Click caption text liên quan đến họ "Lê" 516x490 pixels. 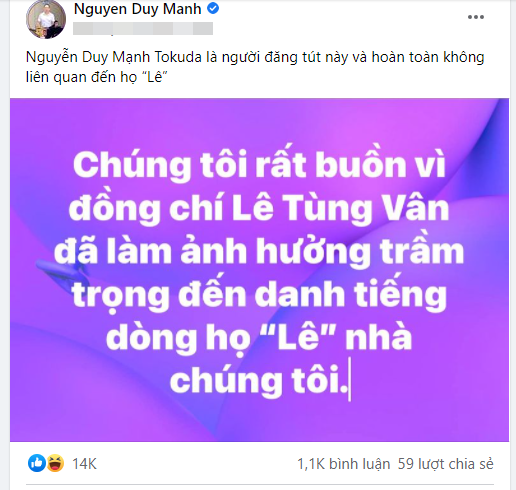(x=96, y=77)
